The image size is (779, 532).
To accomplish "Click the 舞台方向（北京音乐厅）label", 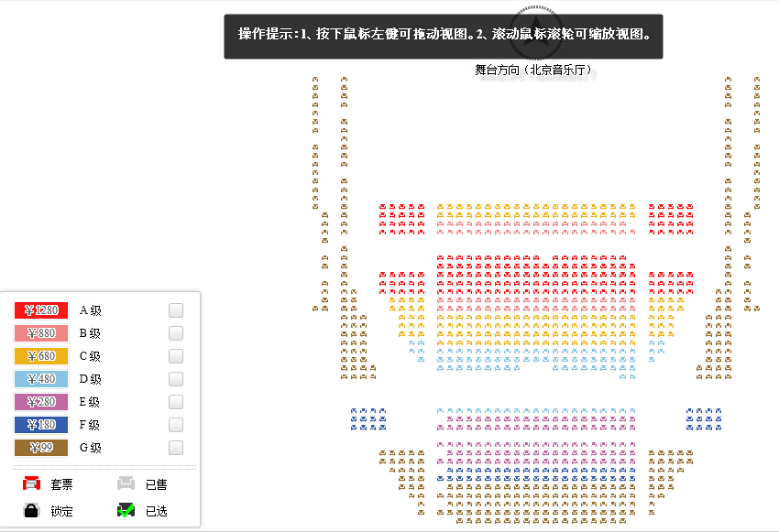I will point(534,70).
